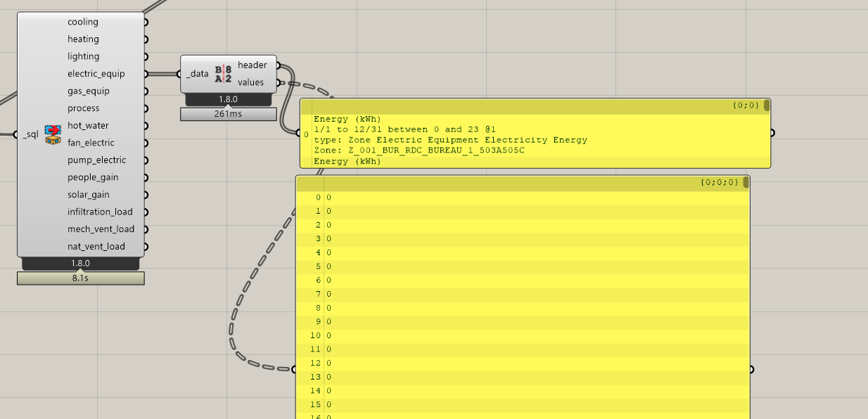868x419 pixels.
Task: Select row 12 in the values panel
Action: (x=521, y=363)
